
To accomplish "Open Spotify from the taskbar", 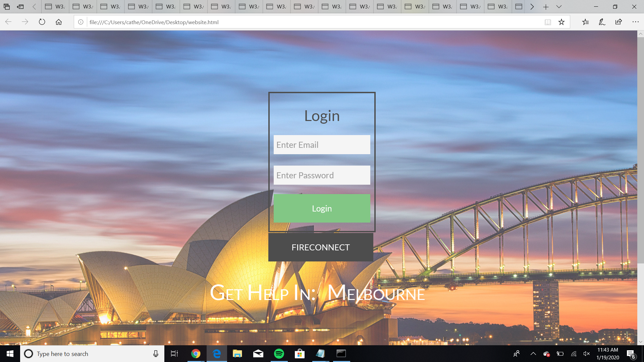I will [x=279, y=354].
